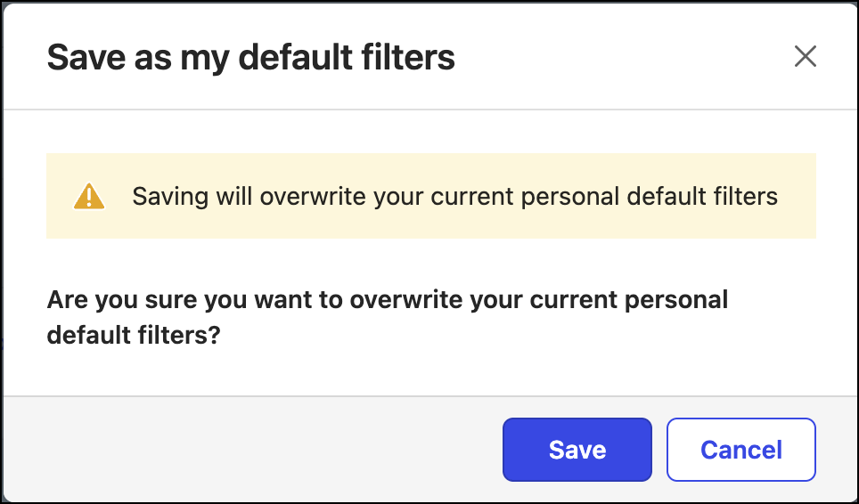859x504 pixels.
Task: Click "default filters?" on the question's second line
Action: 133,338
